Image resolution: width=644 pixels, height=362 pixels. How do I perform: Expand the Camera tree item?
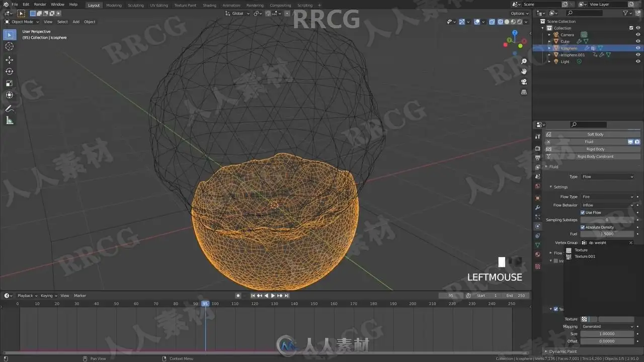coord(549,35)
